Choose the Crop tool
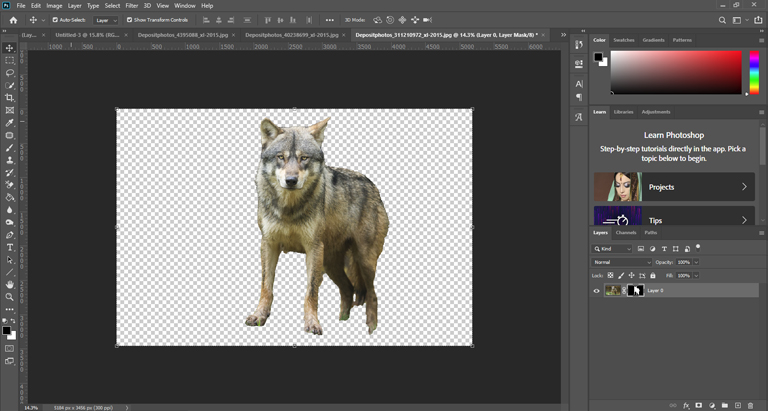Screen dimensions: 768x411 pyautogui.click(x=10, y=98)
